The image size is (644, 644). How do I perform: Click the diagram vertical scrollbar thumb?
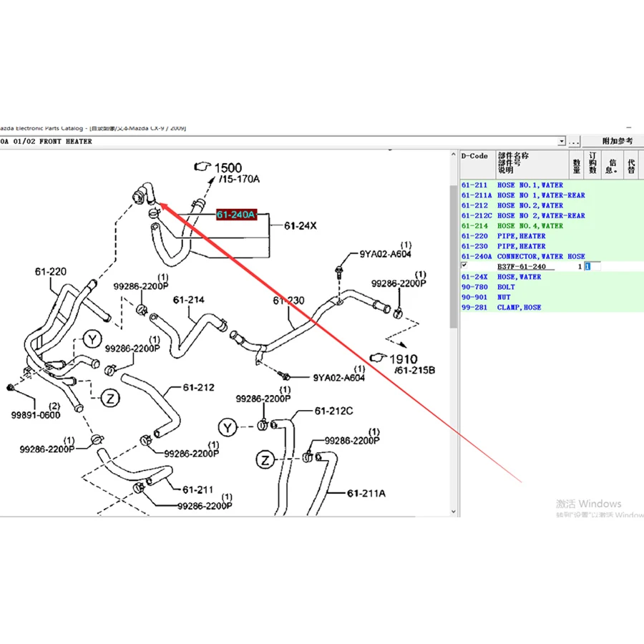[454, 256]
